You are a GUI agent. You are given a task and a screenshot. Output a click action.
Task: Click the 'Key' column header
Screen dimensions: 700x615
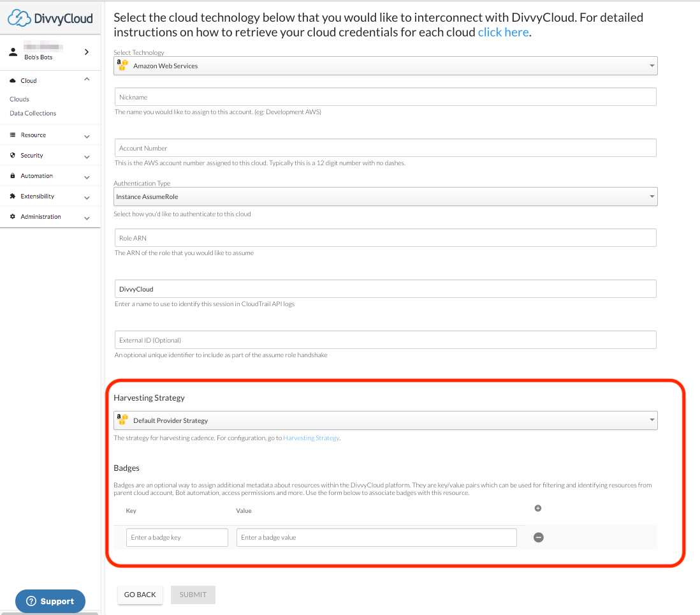click(x=131, y=511)
